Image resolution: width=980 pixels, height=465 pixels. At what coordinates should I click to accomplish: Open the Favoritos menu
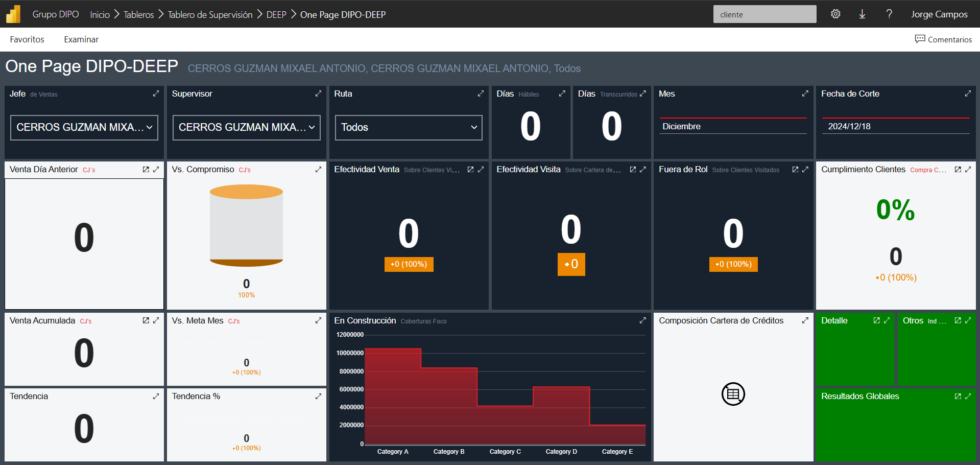click(27, 39)
